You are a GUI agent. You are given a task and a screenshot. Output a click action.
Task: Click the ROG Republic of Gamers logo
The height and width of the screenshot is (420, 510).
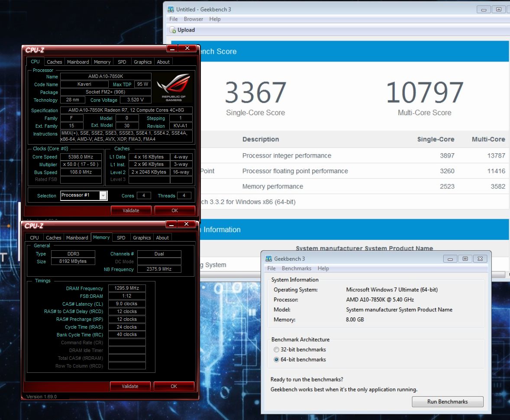point(174,87)
